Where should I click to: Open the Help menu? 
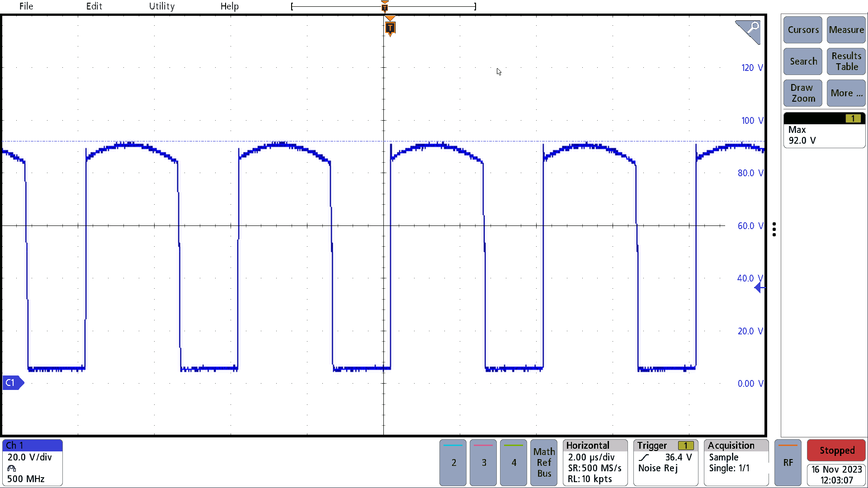pyautogui.click(x=230, y=6)
